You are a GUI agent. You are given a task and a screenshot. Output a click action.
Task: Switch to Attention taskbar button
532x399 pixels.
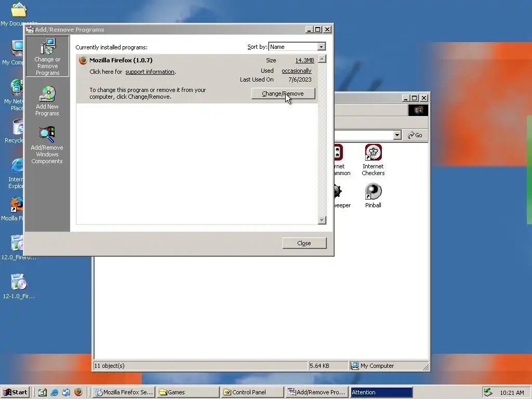[381, 392]
